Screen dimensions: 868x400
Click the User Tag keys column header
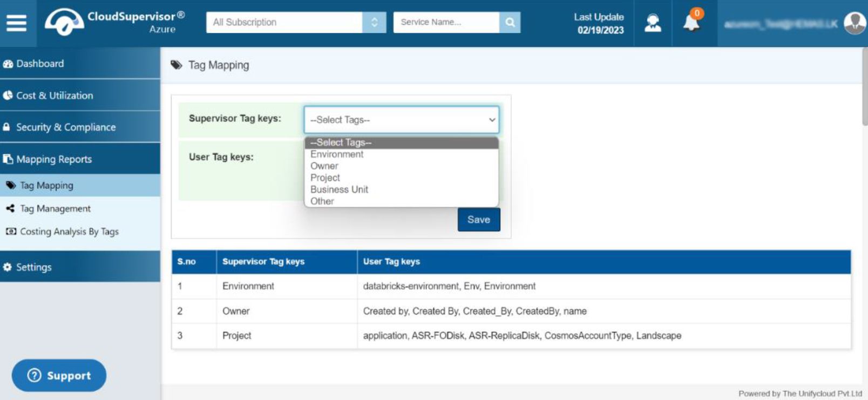pos(604,262)
